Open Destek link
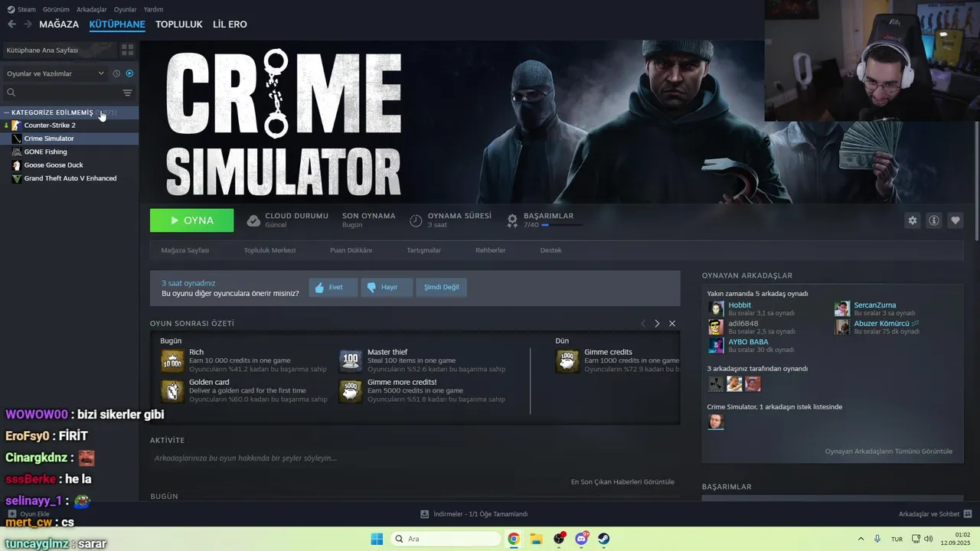980x551 pixels. pos(550,250)
